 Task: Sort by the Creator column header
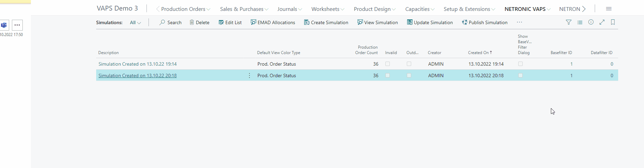click(x=434, y=53)
